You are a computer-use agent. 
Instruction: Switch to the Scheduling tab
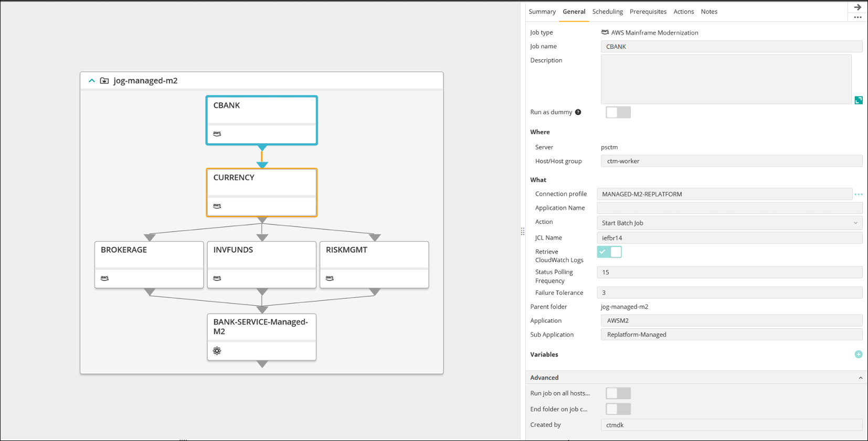click(x=607, y=12)
